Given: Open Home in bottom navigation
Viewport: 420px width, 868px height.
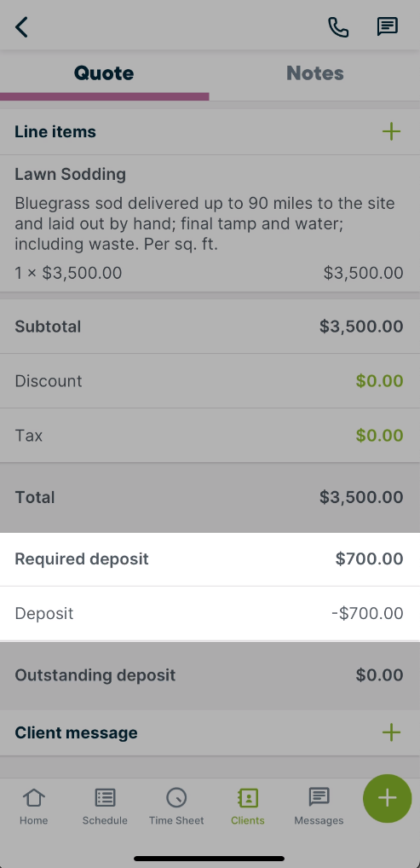Looking at the screenshot, I should pyautogui.click(x=34, y=806).
